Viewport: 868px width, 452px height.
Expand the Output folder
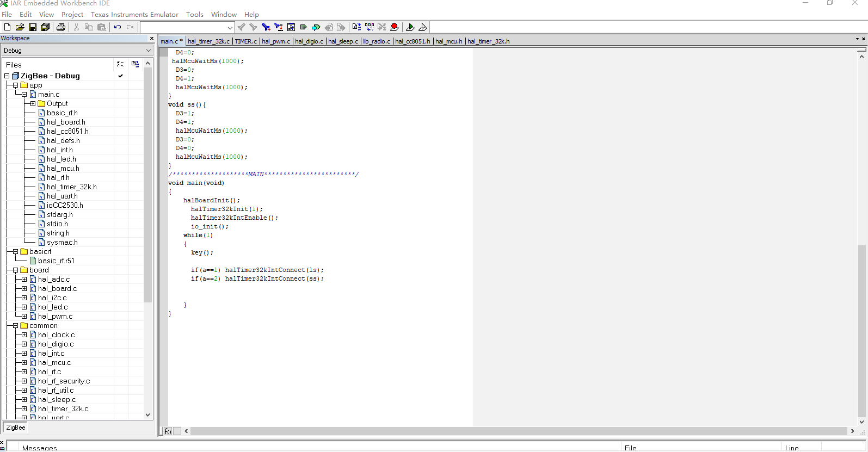tap(33, 104)
